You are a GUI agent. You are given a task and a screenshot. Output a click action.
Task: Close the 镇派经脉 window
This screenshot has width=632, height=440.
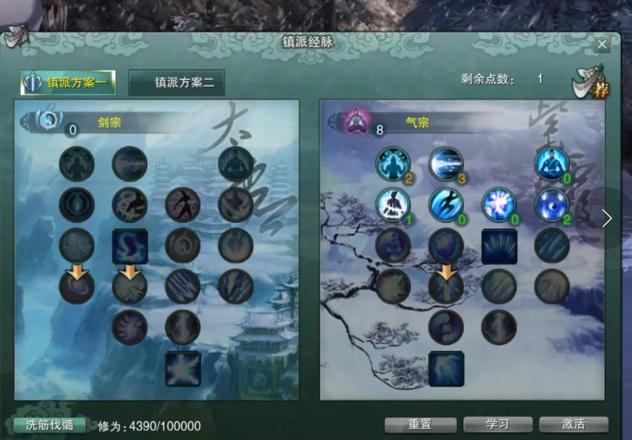pyautogui.click(x=602, y=44)
